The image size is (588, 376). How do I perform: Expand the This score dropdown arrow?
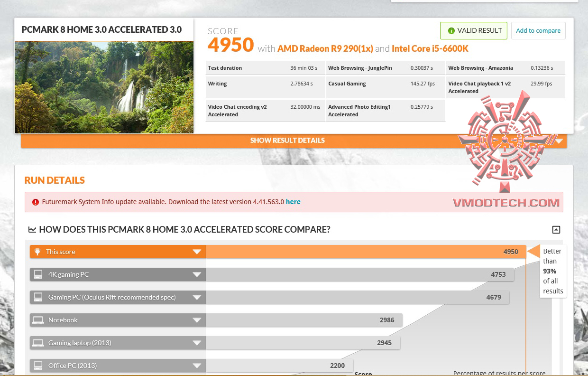[x=197, y=252]
